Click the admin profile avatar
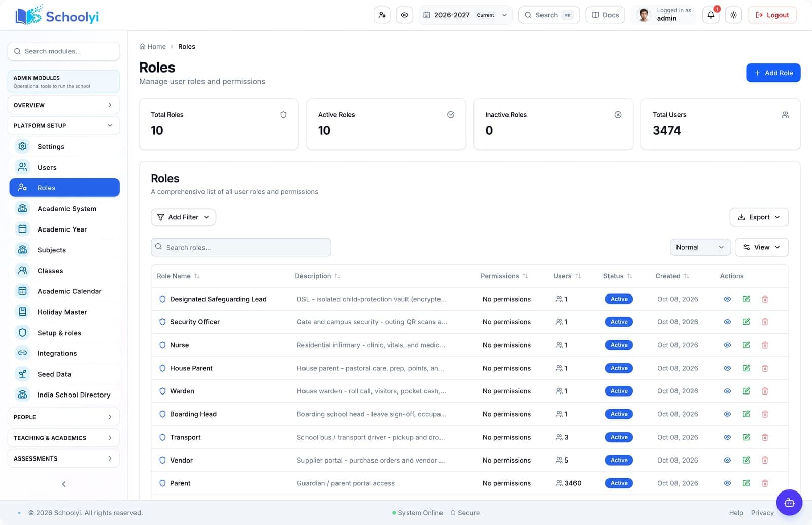 (644, 15)
